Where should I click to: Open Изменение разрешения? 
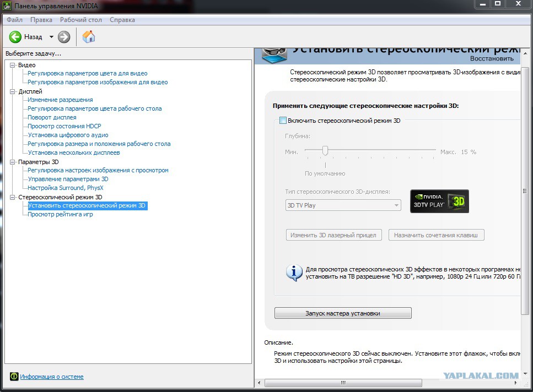[x=60, y=100]
